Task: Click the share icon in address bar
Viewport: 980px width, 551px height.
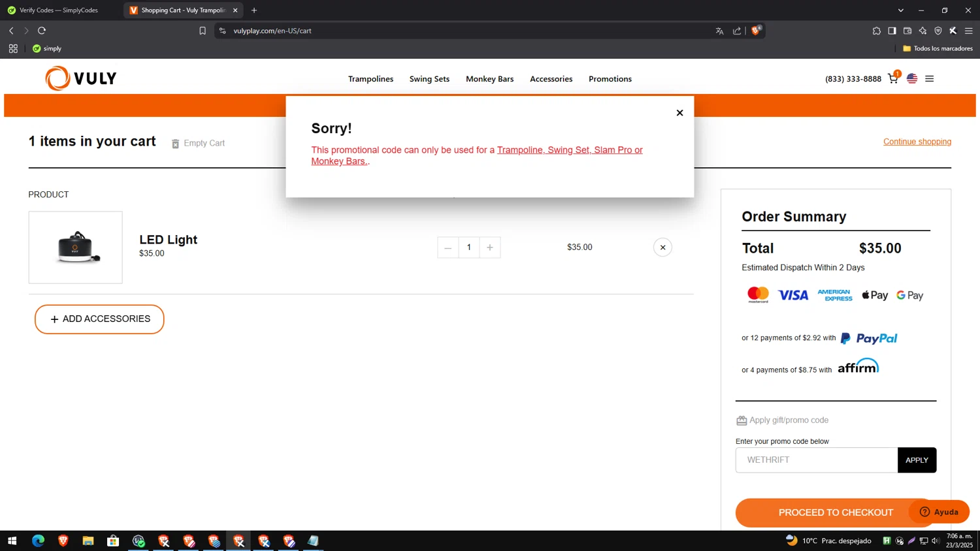Action: pyautogui.click(x=737, y=31)
